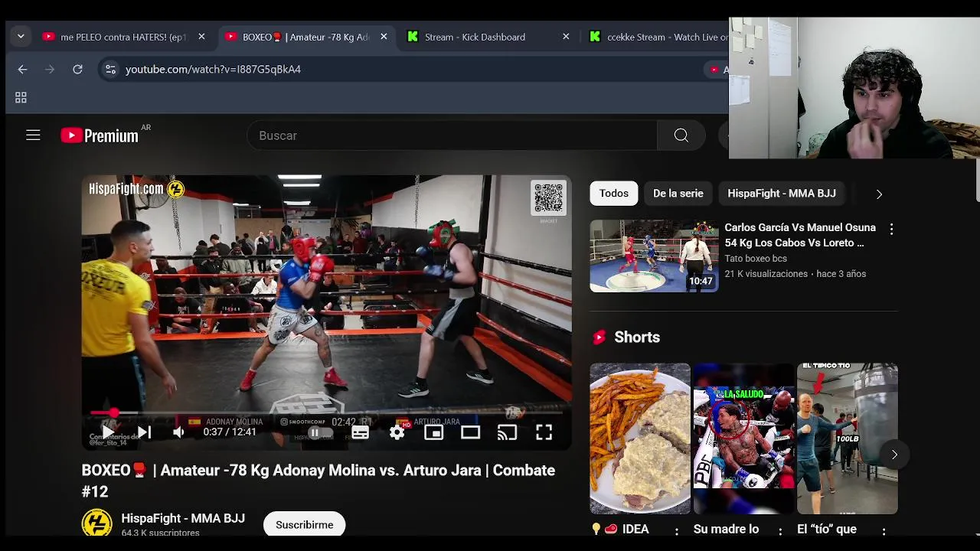Click the search magnifier button

coord(681,135)
